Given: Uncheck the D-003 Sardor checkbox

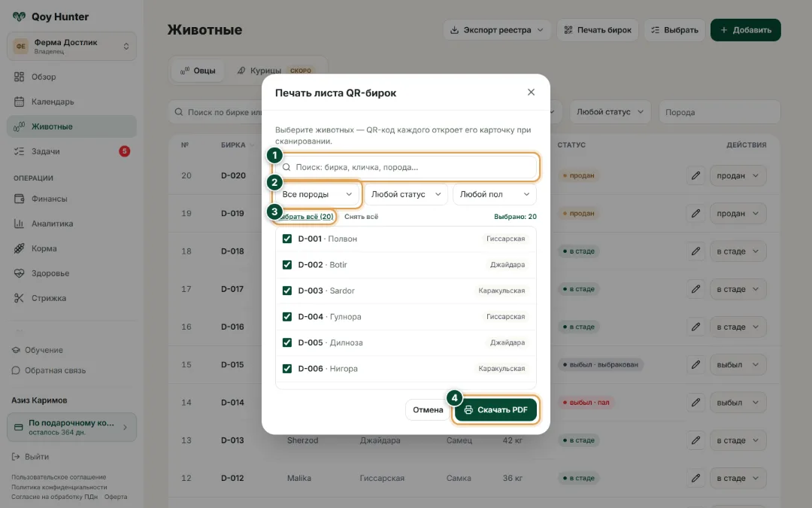Looking at the screenshot, I should 287,291.
